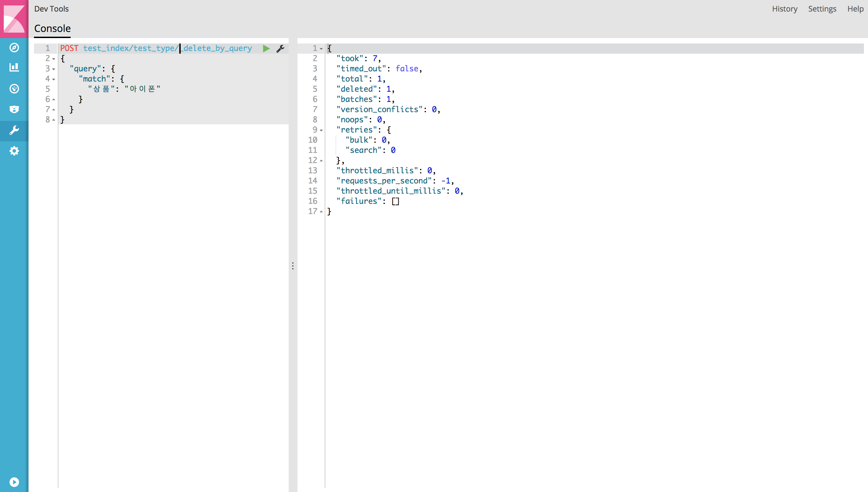This screenshot has width=868, height=492.
Task: Fold the response root object at line 1
Action: [x=321, y=49]
